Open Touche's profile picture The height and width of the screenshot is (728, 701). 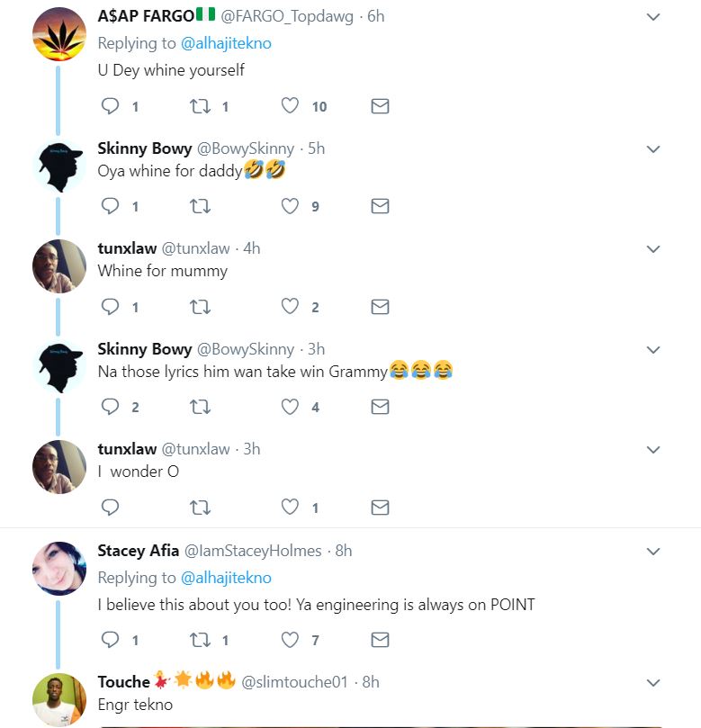[58, 699]
